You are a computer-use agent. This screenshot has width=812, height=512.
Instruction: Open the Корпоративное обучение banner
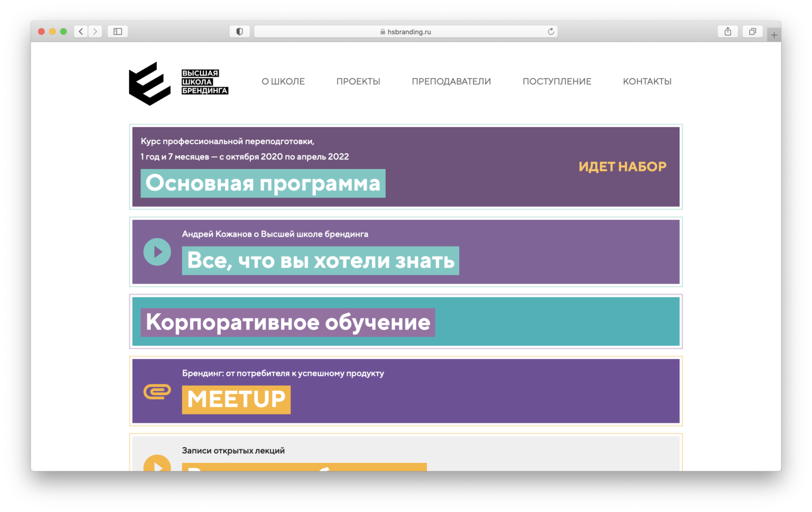coord(288,322)
